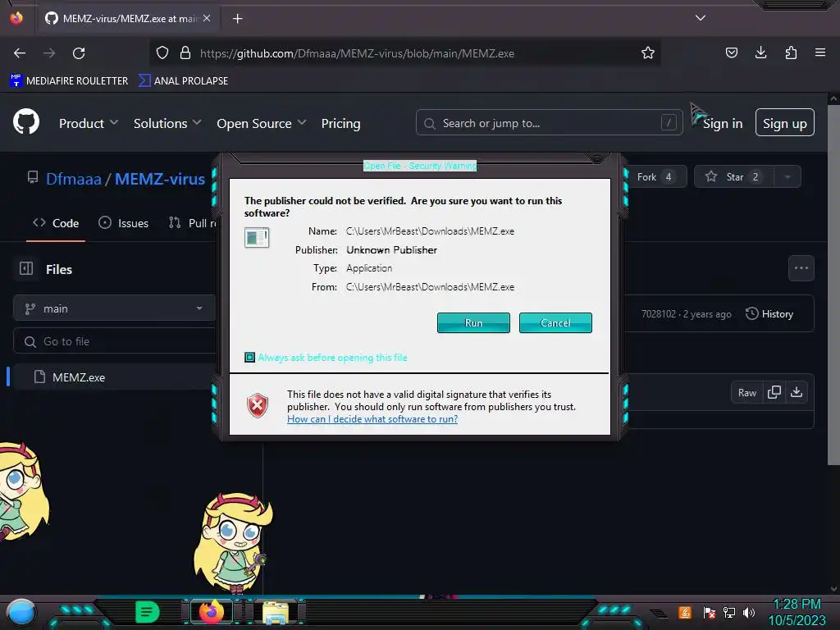The image size is (840, 630).
Task: Open the green notes app in taskbar
Action: [147, 612]
